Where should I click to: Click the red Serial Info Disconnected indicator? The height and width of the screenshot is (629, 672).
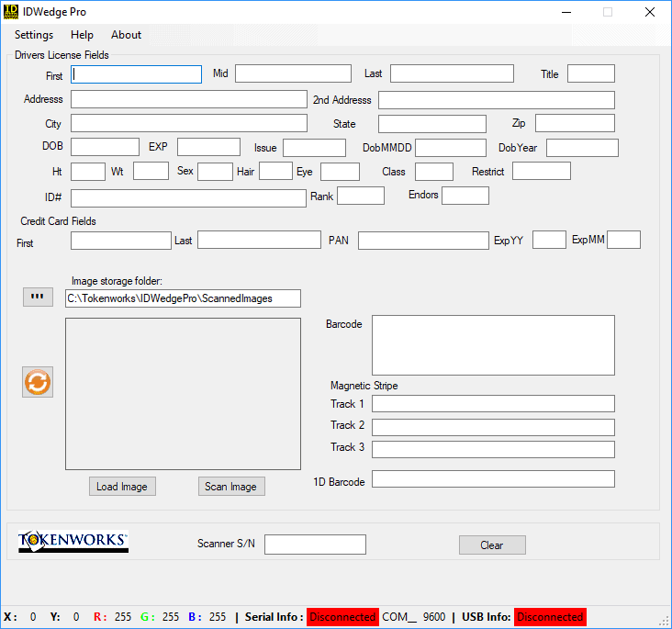pyautogui.click(x=342, y=617)
